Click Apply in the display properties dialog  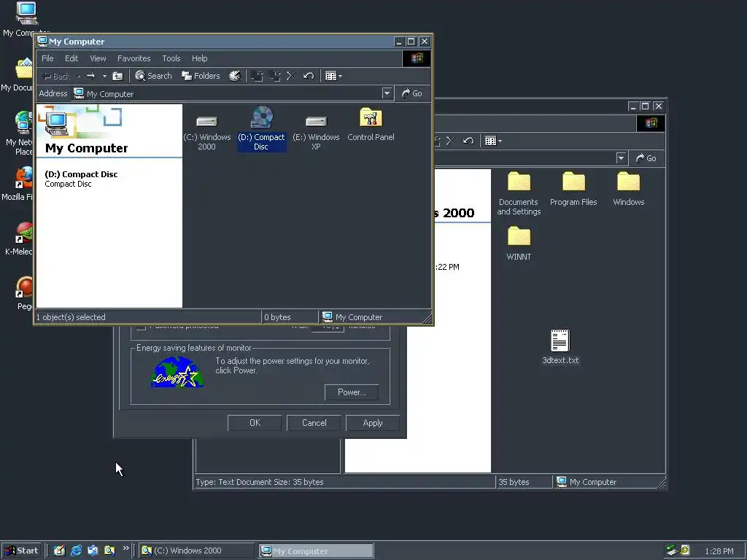pos(373,423)
